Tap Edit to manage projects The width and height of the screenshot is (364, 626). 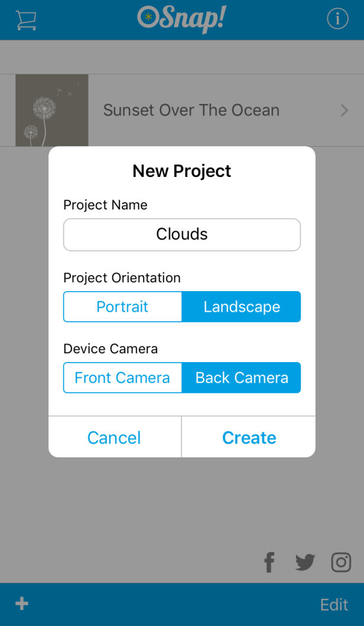pos(334,604)
